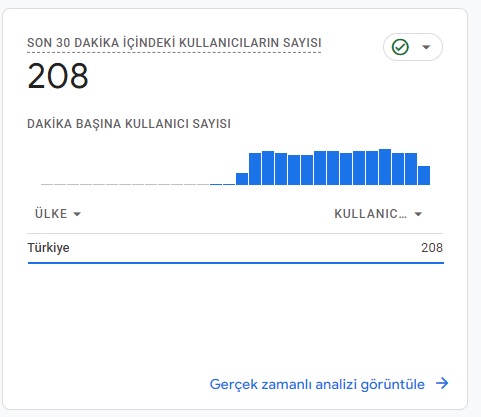Expand the ÜLKE dimension dropdown

click(x=58, y=214)
